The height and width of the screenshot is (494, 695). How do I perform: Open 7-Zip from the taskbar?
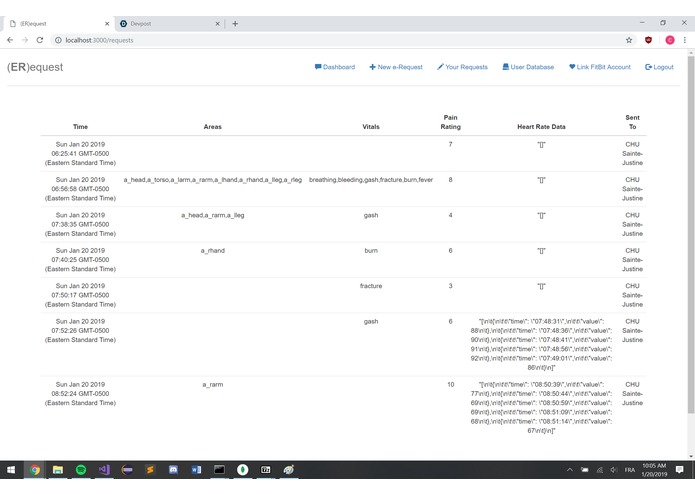pyautogui.click(x=266, y=470)
